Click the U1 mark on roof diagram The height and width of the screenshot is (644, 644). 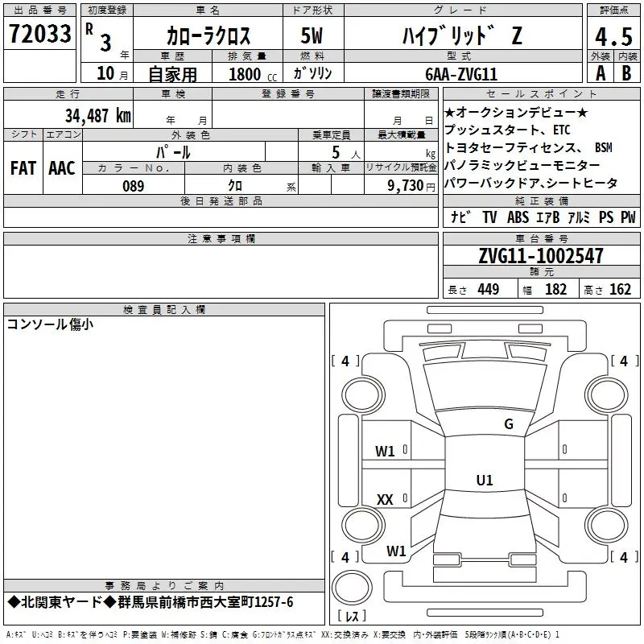pos(485,480)
